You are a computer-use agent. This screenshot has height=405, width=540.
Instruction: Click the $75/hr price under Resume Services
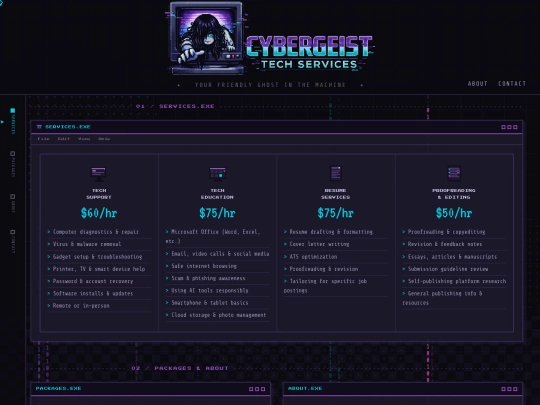tap(336, 213)
